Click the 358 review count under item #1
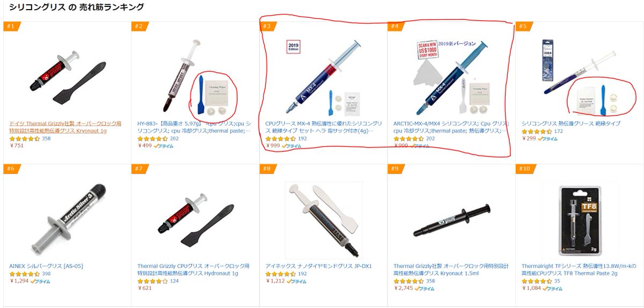644x308 pixels. [x=46, y=138]
